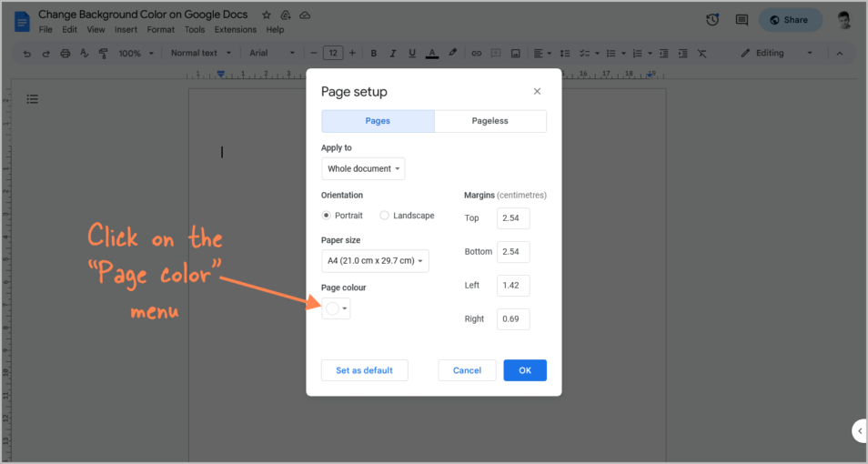Open the bulleted list dropdown arrow
Screen dimensions: 868x464
(x=623, y=54)
